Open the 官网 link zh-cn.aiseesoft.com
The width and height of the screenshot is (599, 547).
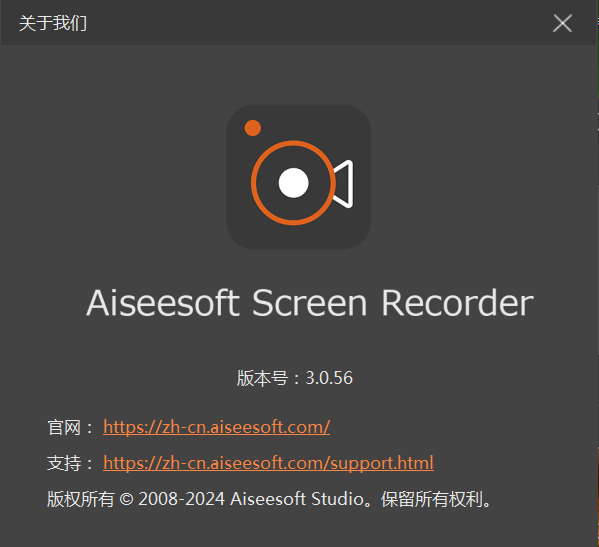217,427
